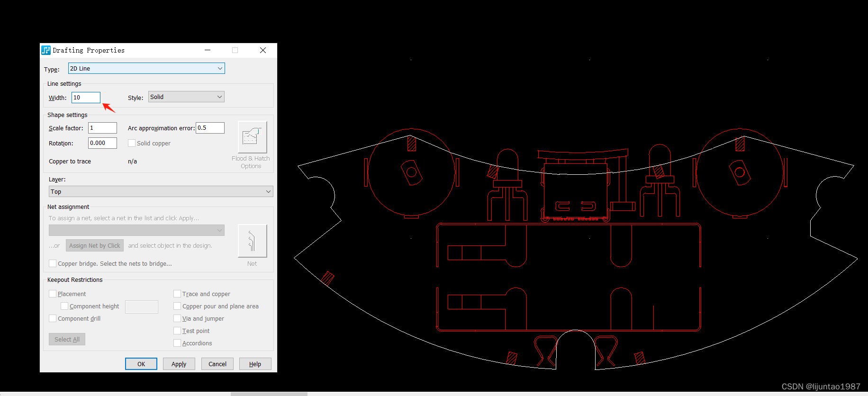Click the Scale factor input field

pos(102,128)
